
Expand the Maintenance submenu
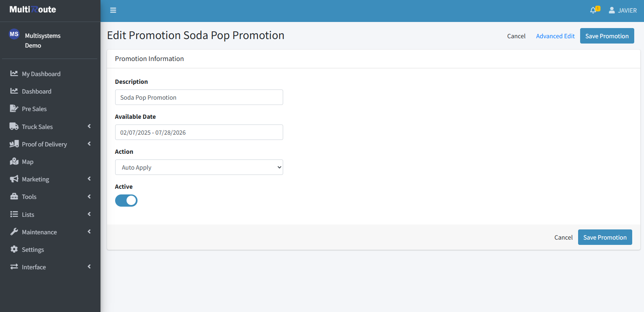(39, 232)
